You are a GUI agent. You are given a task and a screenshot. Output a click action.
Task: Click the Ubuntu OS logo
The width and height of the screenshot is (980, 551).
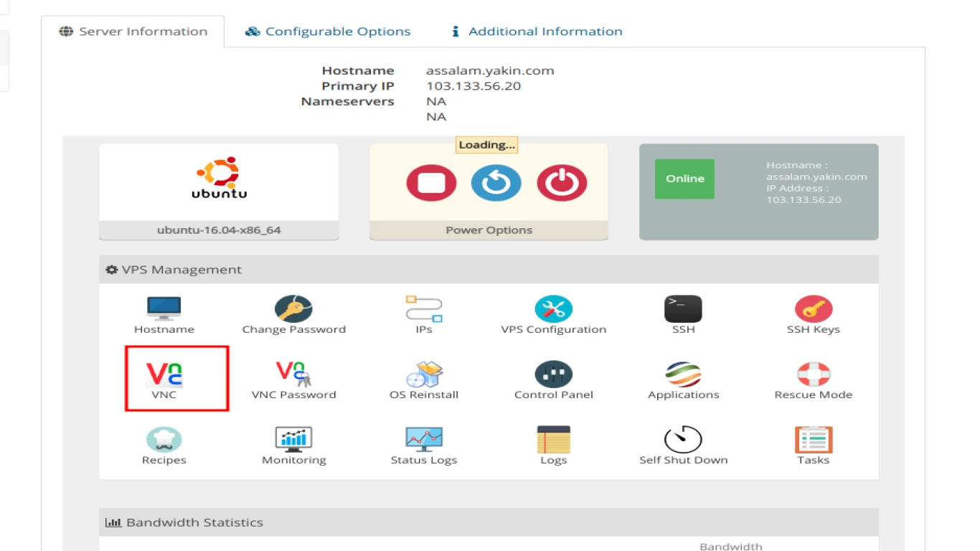219,178
